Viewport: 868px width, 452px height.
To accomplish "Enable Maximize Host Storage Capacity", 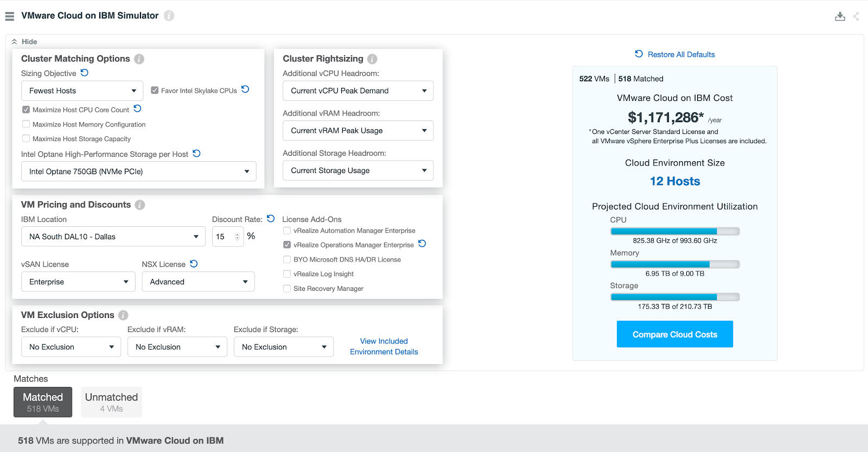I will (26, 139).
